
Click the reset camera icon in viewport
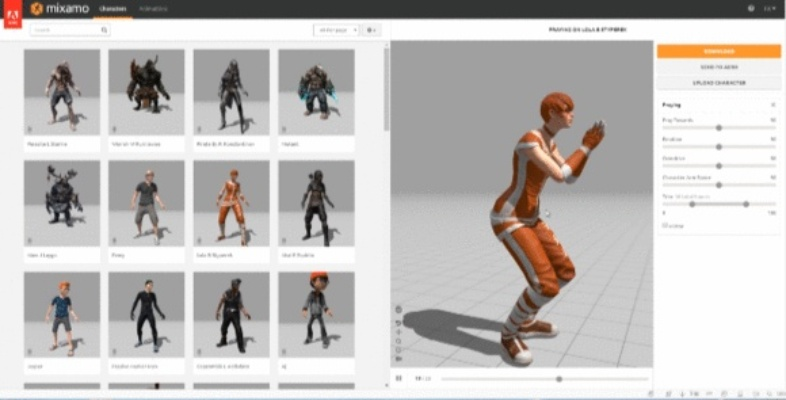click(398, 323)
